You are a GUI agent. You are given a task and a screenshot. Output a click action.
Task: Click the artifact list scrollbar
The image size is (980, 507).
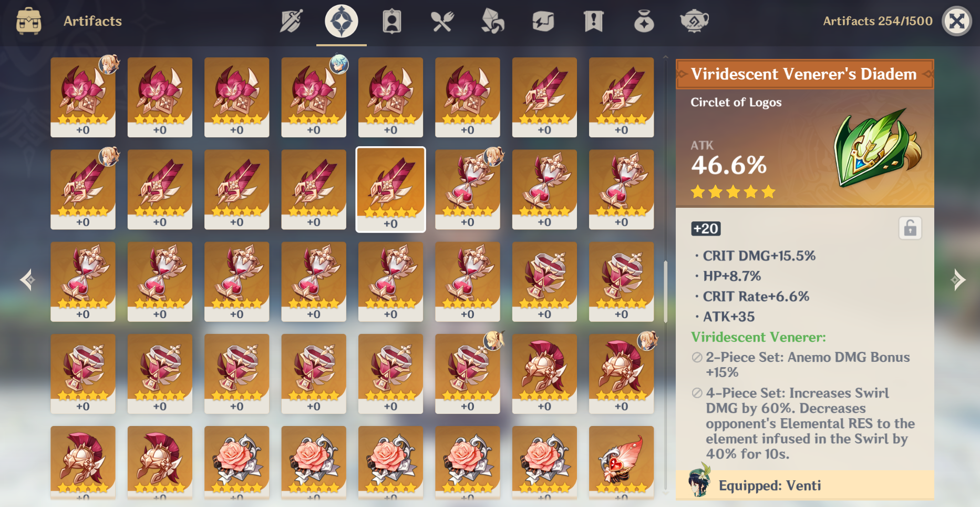[665, 291]
